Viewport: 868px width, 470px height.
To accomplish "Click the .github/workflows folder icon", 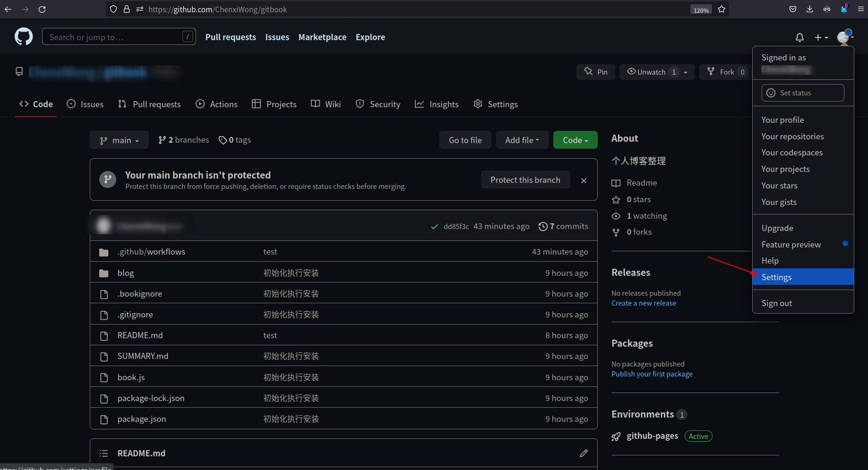I will (x=104, y=252).
